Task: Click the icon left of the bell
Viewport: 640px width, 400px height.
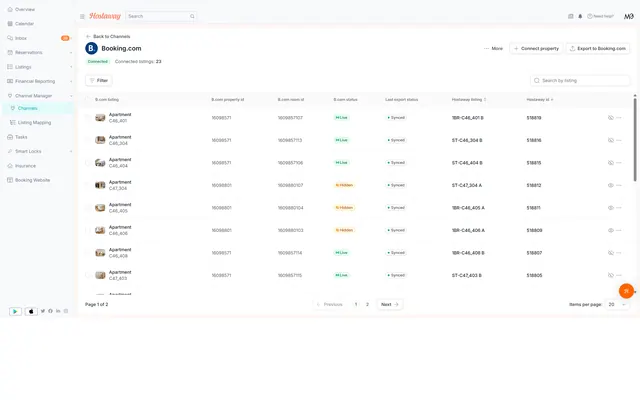Action: [x=571, y=16]
